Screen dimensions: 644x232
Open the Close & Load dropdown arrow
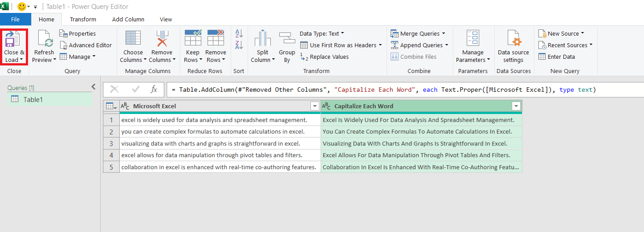coord(21,60)
